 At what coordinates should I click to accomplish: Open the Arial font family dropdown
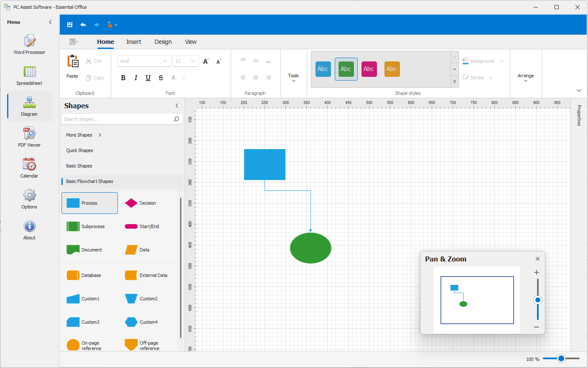pos(144,61)
